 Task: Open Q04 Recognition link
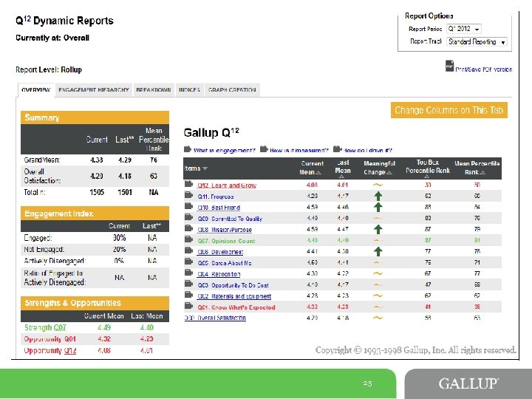point(219,274)
